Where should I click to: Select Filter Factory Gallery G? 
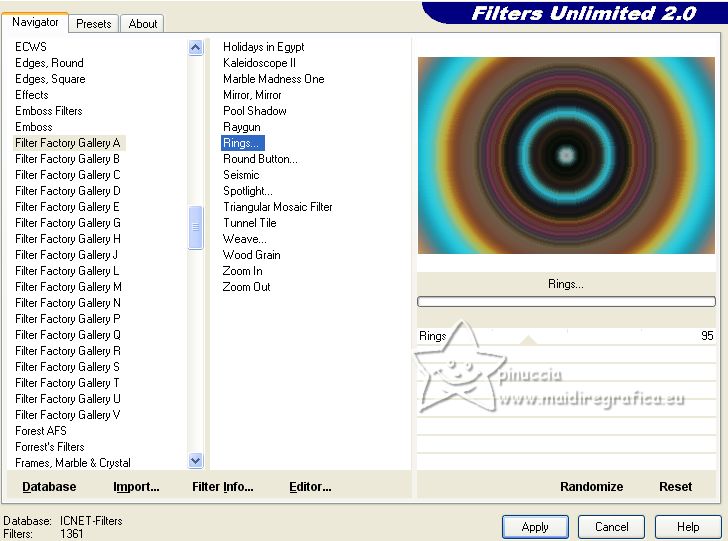(x=68, y=223)
